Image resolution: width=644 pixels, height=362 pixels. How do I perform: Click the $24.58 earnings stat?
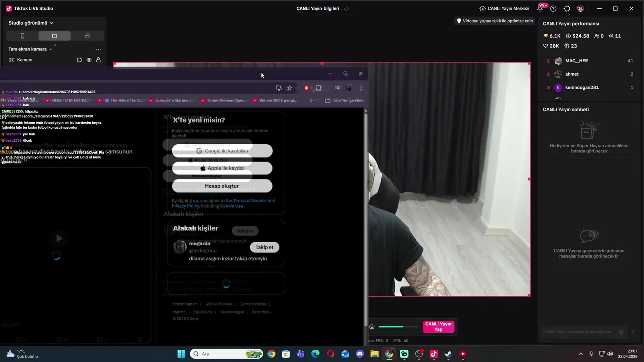coord(577,36)
